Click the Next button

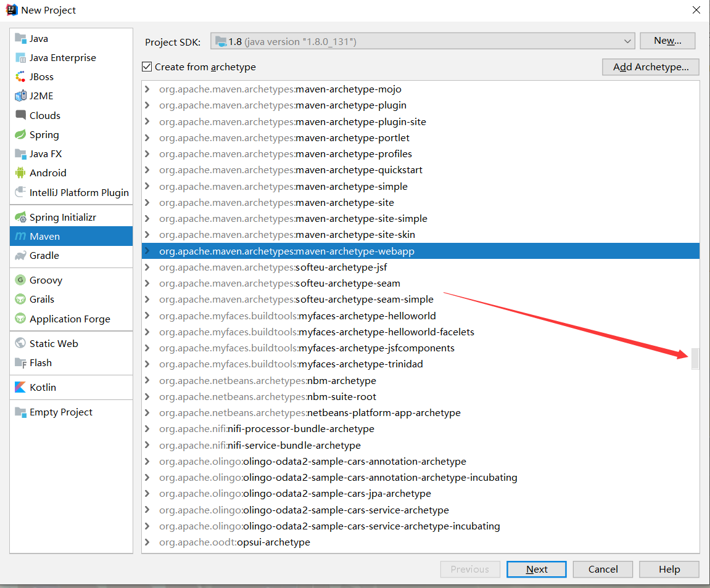pos(537,569)
